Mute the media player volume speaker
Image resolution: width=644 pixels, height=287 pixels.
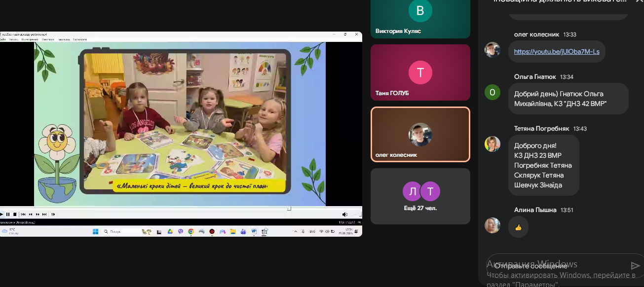click(344, 214)
